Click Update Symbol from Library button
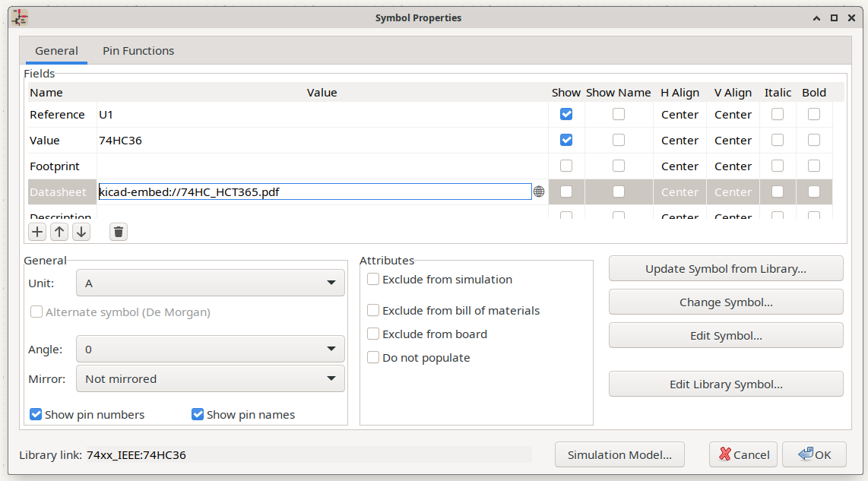868x481 pixels. coord(725,269)
